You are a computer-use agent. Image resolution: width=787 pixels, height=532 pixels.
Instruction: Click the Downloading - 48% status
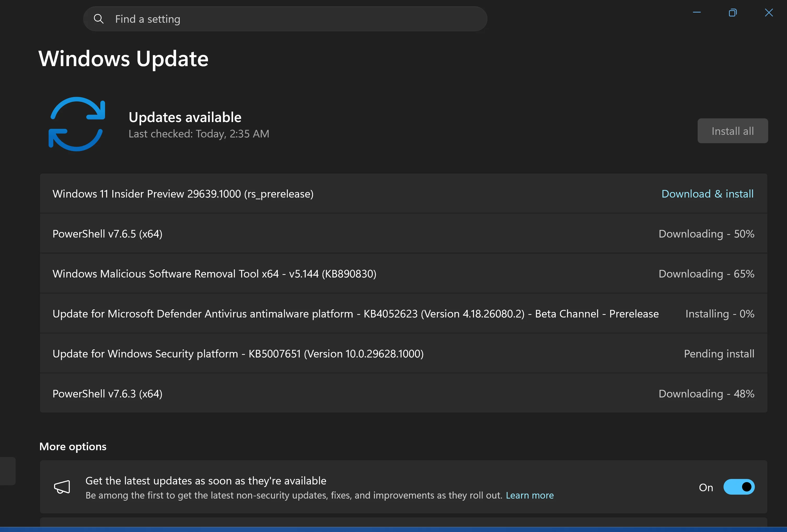tap(707, 394)
